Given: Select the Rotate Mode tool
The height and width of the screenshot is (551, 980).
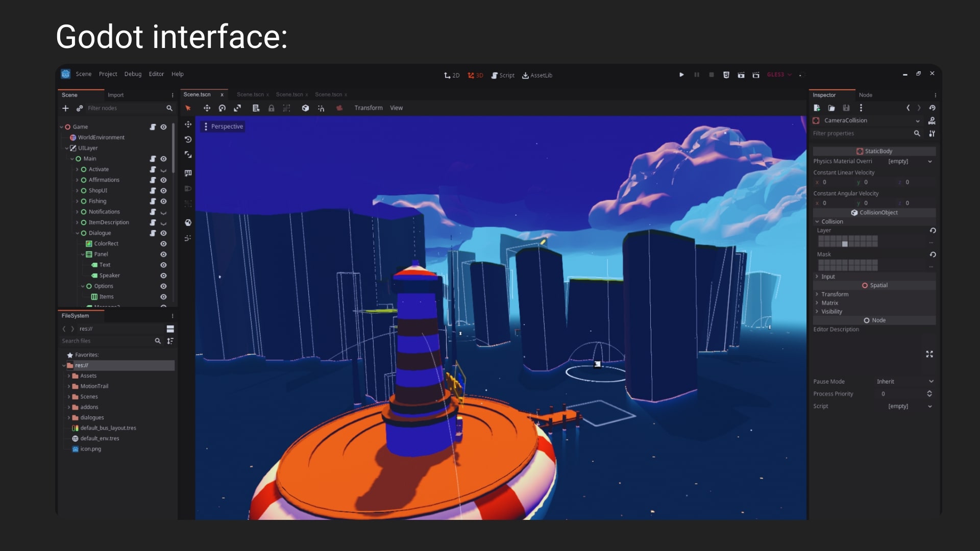Looking at the screenshot, I should click(222, 108).
